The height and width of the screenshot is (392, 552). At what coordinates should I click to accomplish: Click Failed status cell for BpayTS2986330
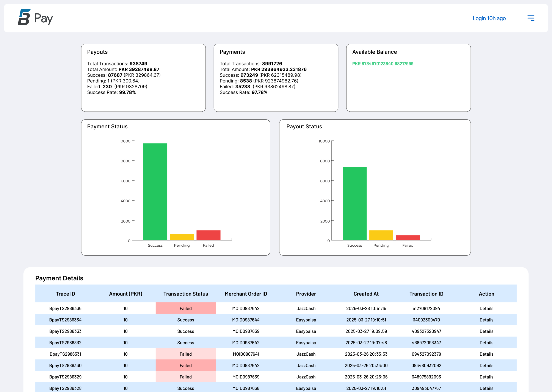coord(185,365)
